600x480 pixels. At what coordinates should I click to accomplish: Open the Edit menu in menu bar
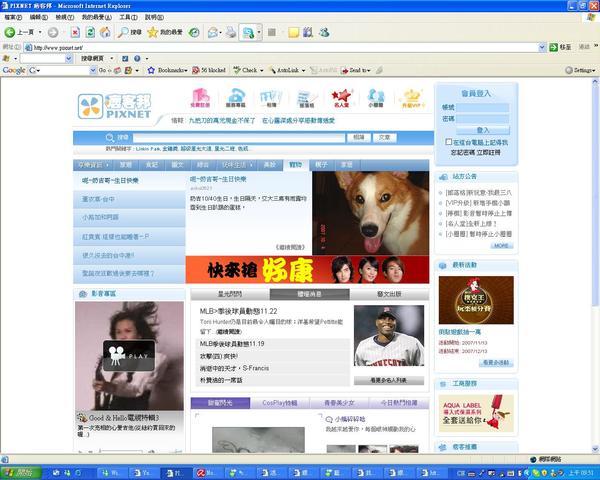[x=39, y=17]
